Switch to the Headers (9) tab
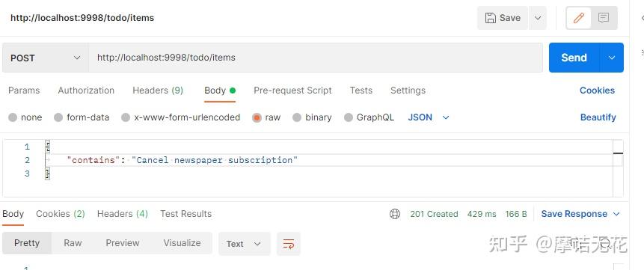 point(158,90)
